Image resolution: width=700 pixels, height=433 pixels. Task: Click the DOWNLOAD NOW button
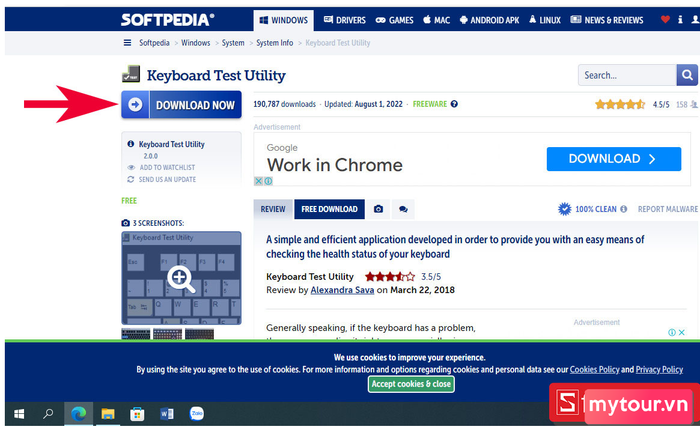tap(181, 105)
